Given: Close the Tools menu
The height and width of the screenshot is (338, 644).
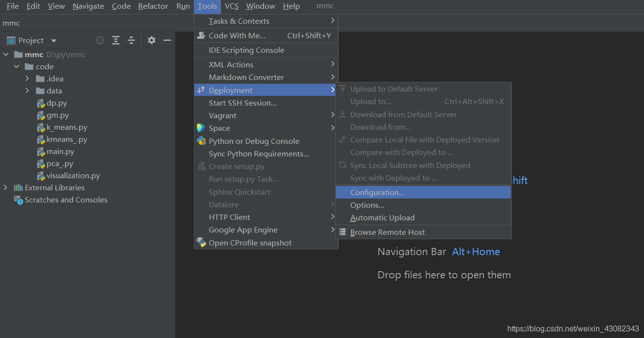Looking at the screenshot, I should [x=207, y=6].
